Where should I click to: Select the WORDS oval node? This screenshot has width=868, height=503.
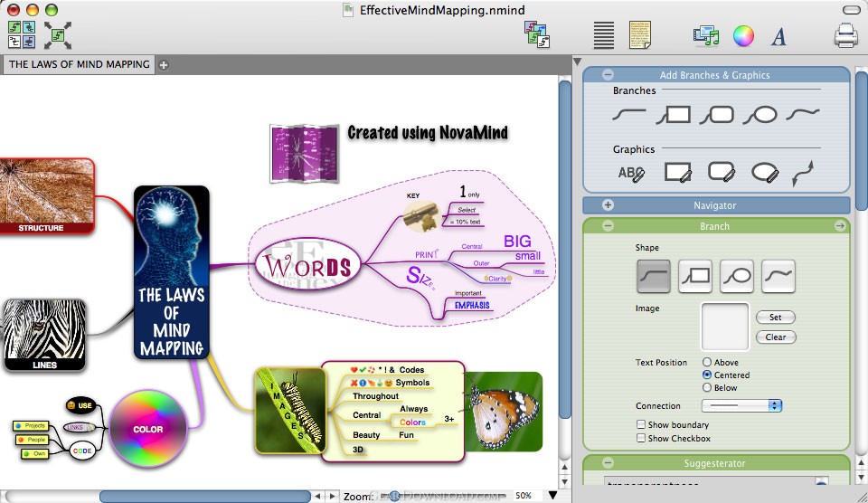(x=307, y=265)
